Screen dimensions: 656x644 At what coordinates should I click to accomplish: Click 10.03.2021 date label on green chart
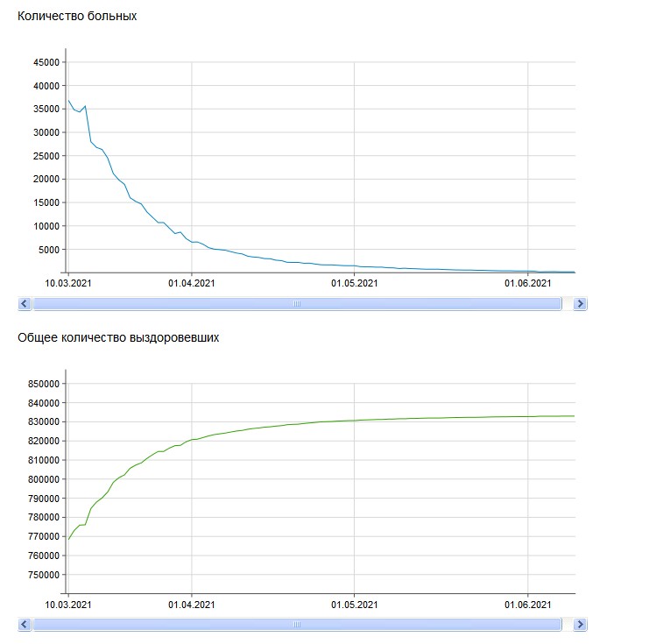tap(67, 605)
